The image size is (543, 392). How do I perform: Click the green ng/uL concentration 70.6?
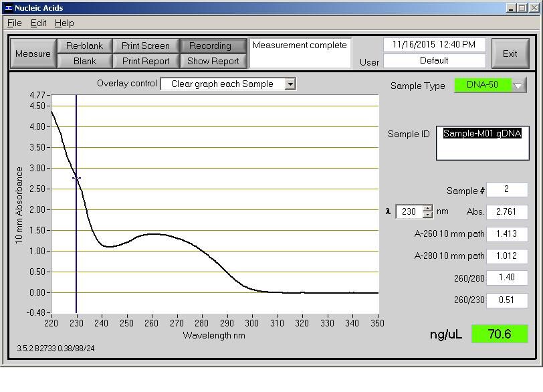pos(500,334)
